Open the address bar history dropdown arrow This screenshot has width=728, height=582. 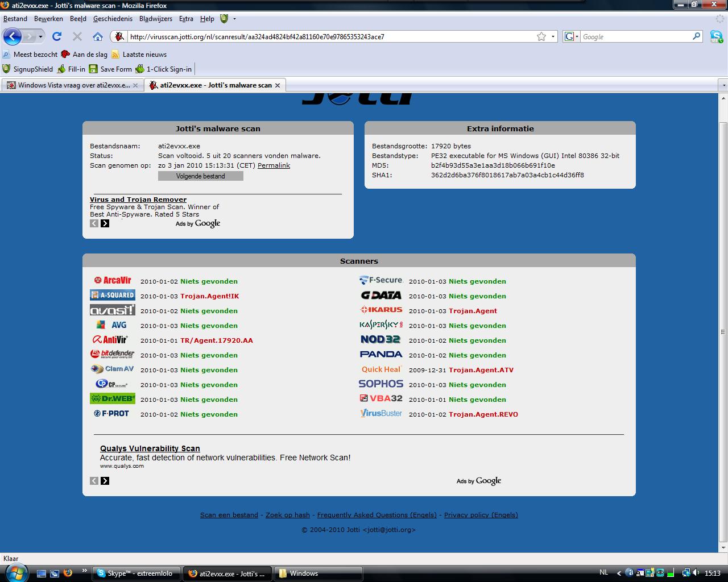coord(553,36)
